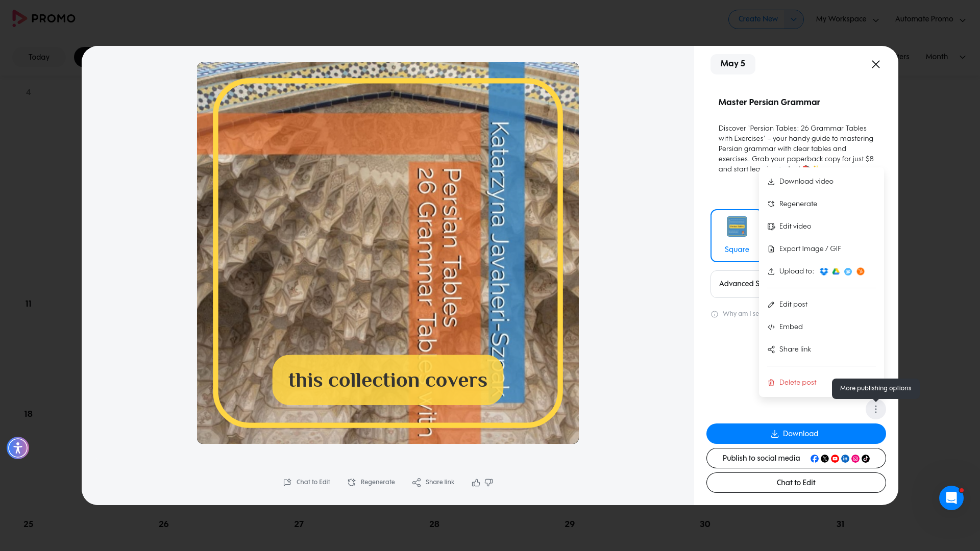This screenshot has height=551, width=980.
Task: Click the post description text
Action: [796, 149]
